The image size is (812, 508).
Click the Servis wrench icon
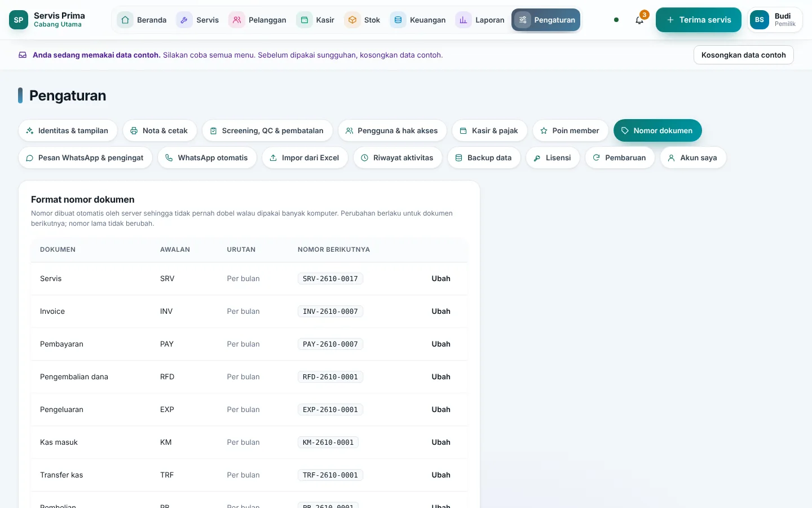click(184, 20)
